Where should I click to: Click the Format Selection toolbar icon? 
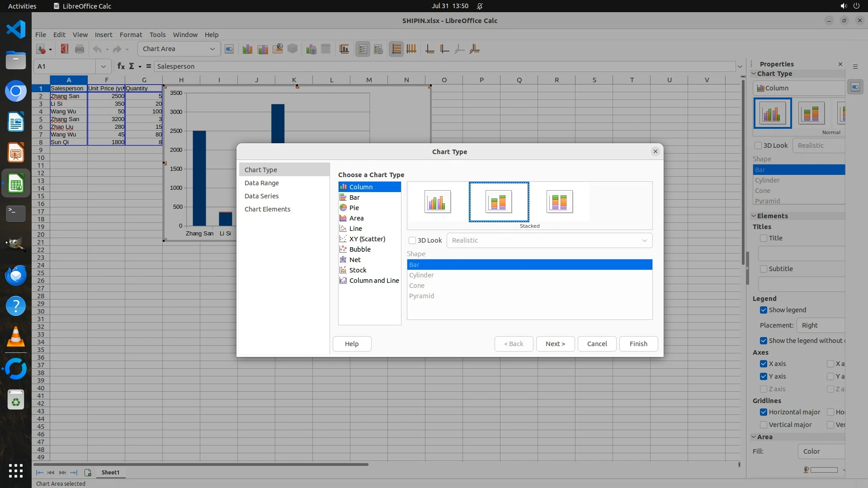(x=229, y=49)
